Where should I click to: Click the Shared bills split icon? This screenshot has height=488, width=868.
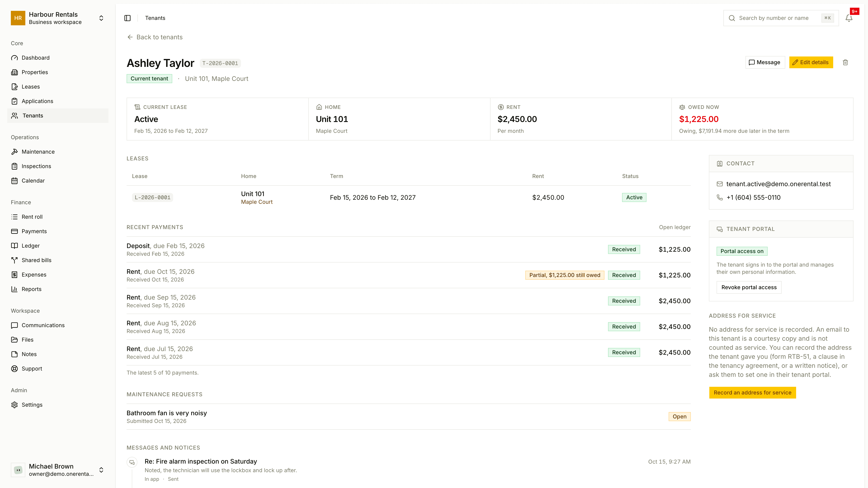click(14, 260)
